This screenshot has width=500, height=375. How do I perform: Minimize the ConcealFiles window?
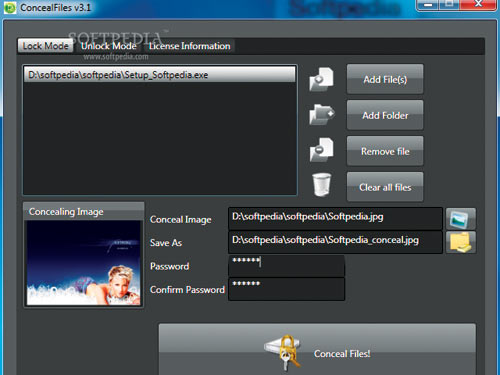pyautogui.click(x=428, y=5)
